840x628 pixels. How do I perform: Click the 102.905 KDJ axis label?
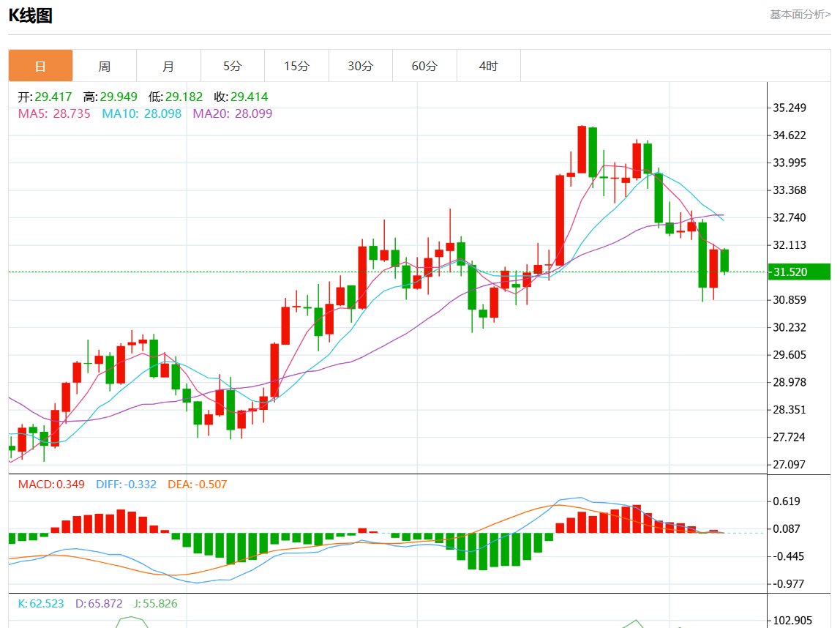pyautogui.click(x=792, y=621)
